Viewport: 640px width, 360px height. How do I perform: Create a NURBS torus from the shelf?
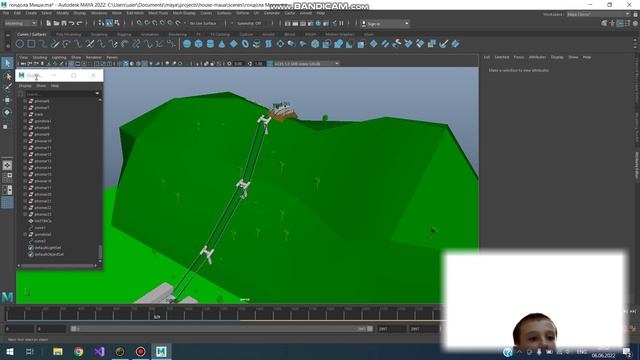coord(245,44)
